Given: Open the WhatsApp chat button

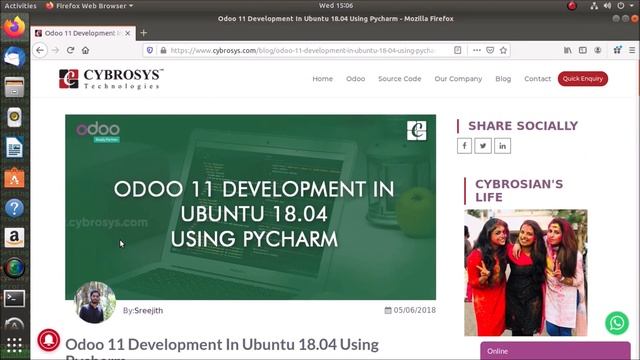Looking at the screenshot, I should point(617,323).
